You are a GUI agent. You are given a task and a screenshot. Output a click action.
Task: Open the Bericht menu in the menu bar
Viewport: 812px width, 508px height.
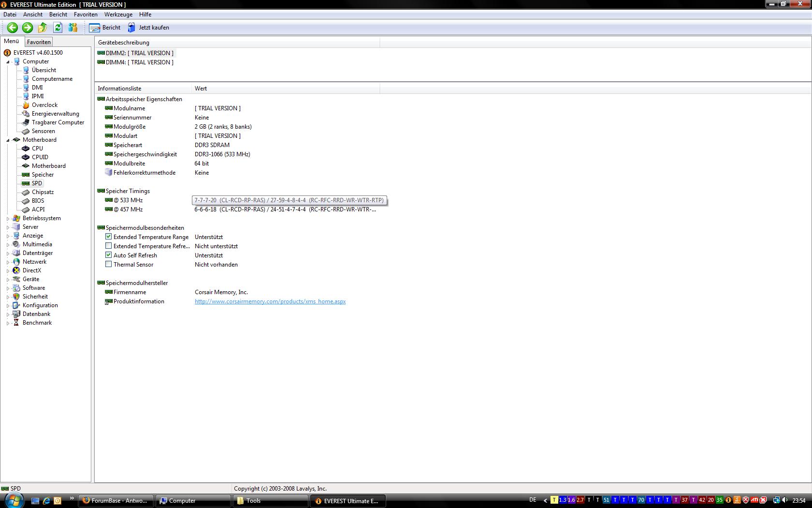(x=58, y=15)
